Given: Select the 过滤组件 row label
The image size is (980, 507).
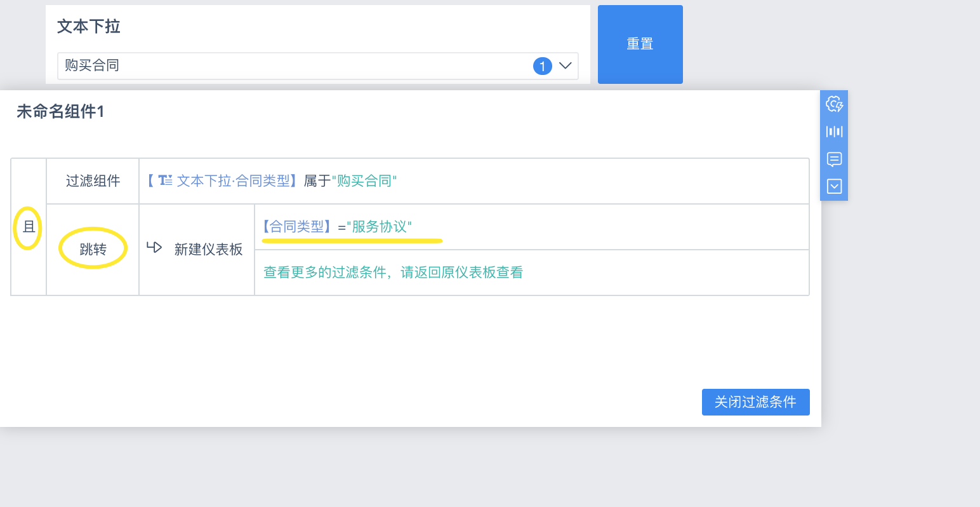Looking at the screenshot, I should (x=93, y=181).
